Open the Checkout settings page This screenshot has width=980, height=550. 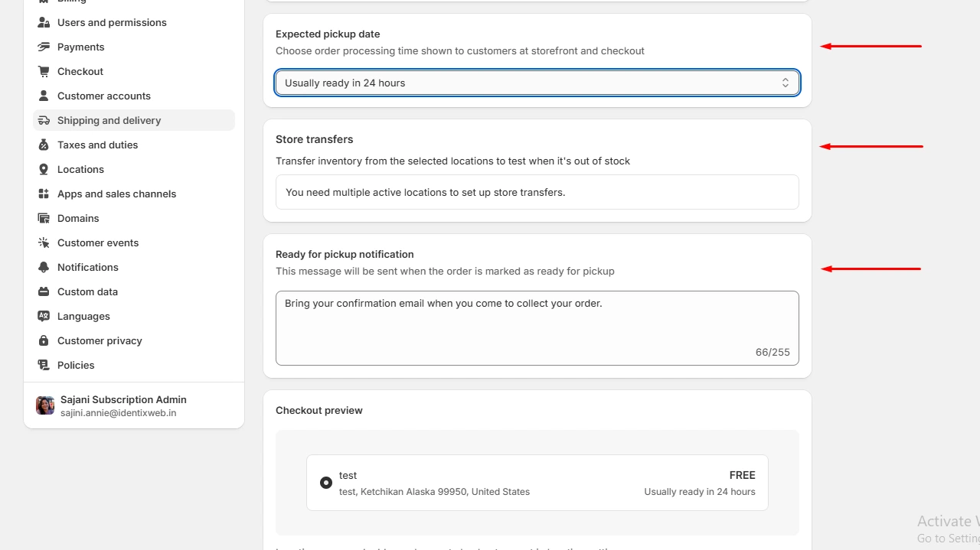134,71
